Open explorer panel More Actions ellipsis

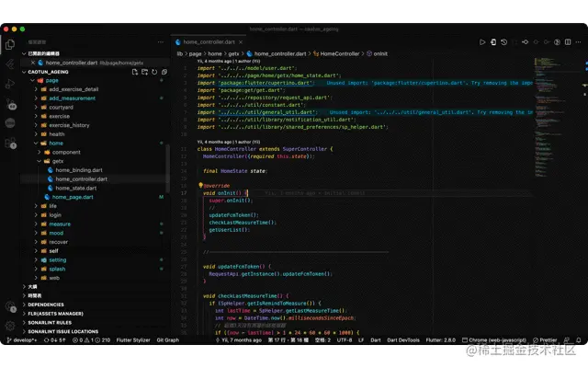pyautogui.click(x=161, y=42)
